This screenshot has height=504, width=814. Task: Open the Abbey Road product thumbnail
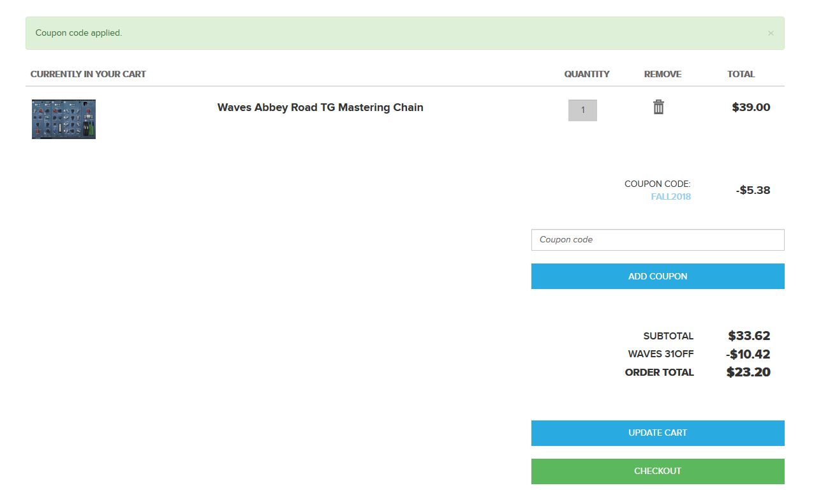pyautogui.click(x=64, y=119)
